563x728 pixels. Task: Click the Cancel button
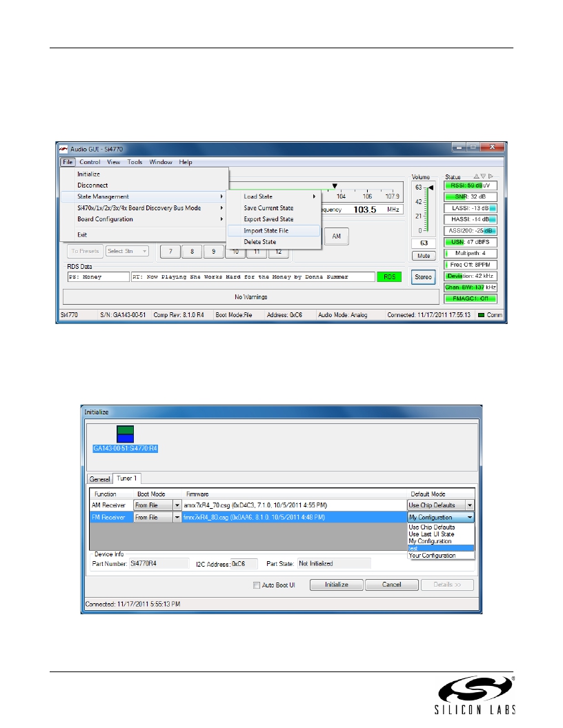click(392, 585)
